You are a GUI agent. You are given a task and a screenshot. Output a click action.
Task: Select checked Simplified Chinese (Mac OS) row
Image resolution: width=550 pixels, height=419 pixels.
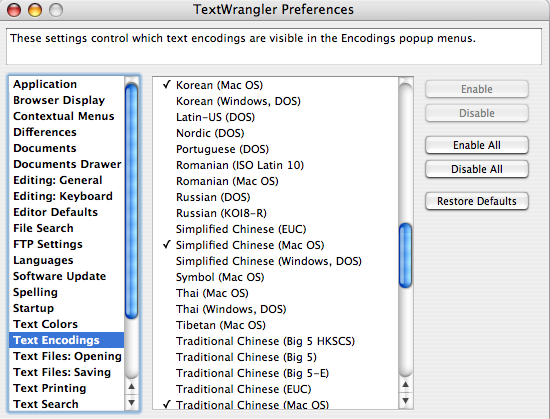tap(276, 245)
